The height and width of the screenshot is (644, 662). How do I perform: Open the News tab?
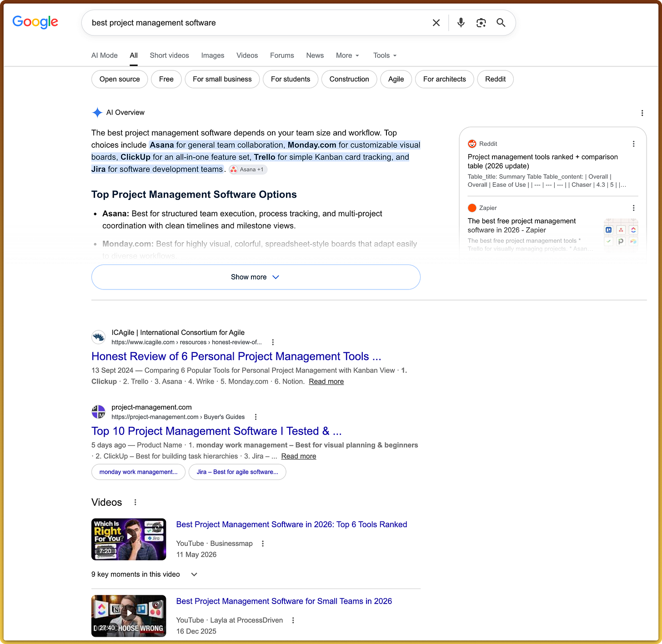(315, 55)
